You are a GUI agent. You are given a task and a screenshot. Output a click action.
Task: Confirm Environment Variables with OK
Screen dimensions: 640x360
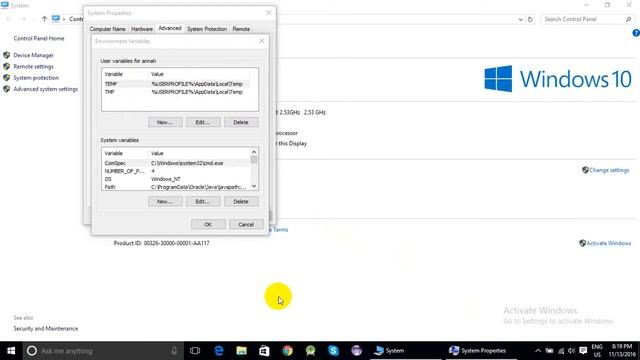coord(208,224)
